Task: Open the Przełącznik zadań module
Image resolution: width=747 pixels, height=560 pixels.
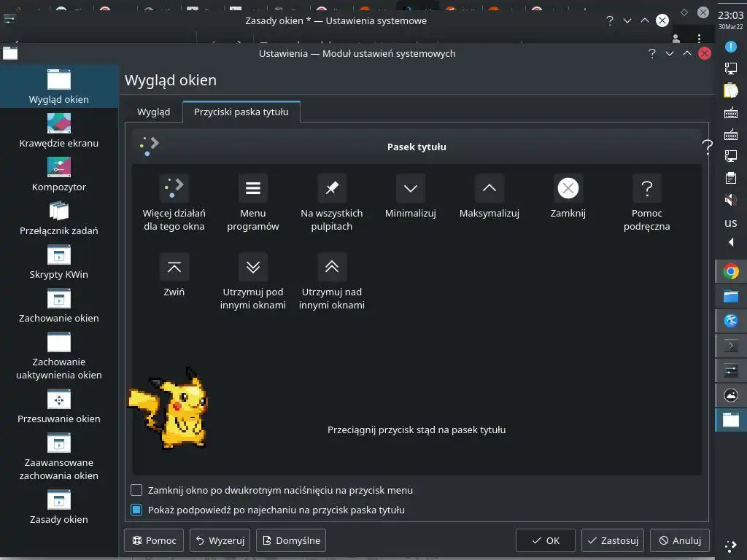Action: (x=58, y=217)
